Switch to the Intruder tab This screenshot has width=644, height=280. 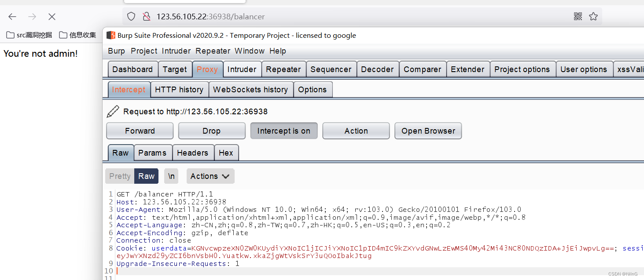[x=242, y=69]
